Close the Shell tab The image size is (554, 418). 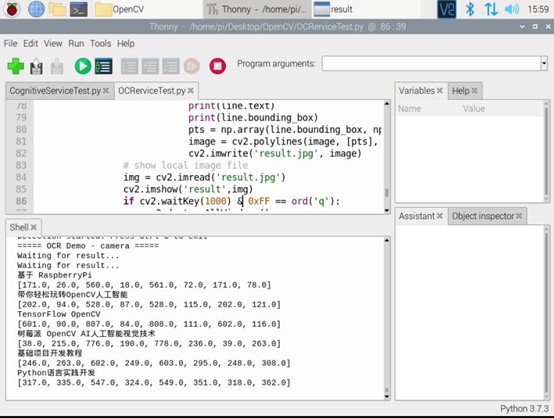(34, 227)
